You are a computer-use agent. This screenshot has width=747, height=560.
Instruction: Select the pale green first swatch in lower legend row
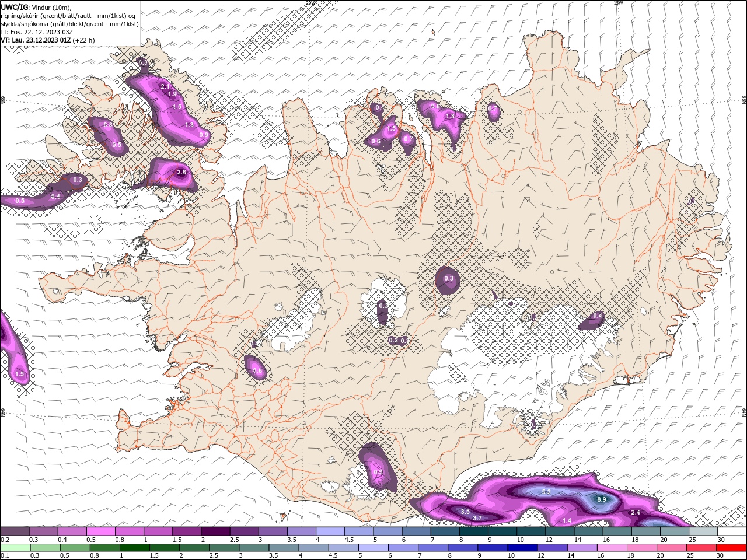click(15, 548)
